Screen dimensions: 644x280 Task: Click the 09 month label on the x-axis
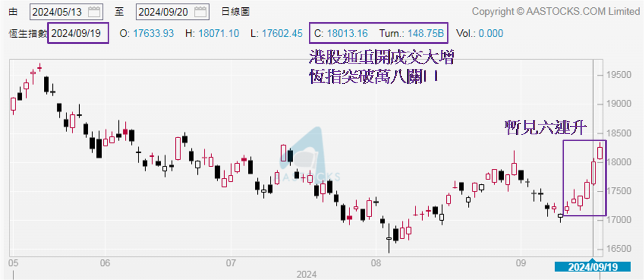pyautogui.click(x=521, y=262)
